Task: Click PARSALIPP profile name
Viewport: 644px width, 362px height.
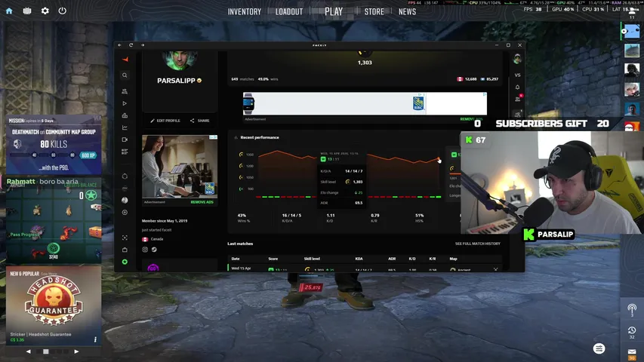Action: click(176, 81)
